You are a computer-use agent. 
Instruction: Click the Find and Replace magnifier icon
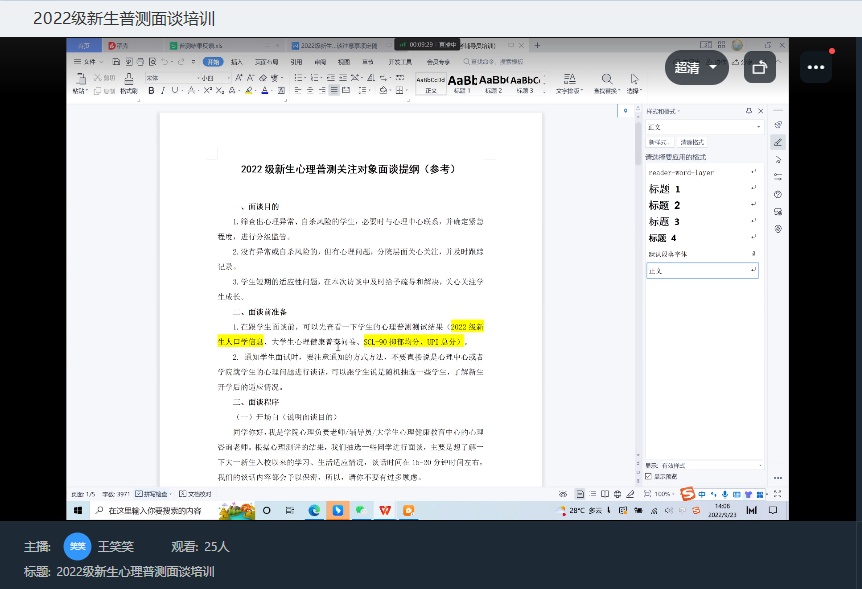click(x=606, y=79)
